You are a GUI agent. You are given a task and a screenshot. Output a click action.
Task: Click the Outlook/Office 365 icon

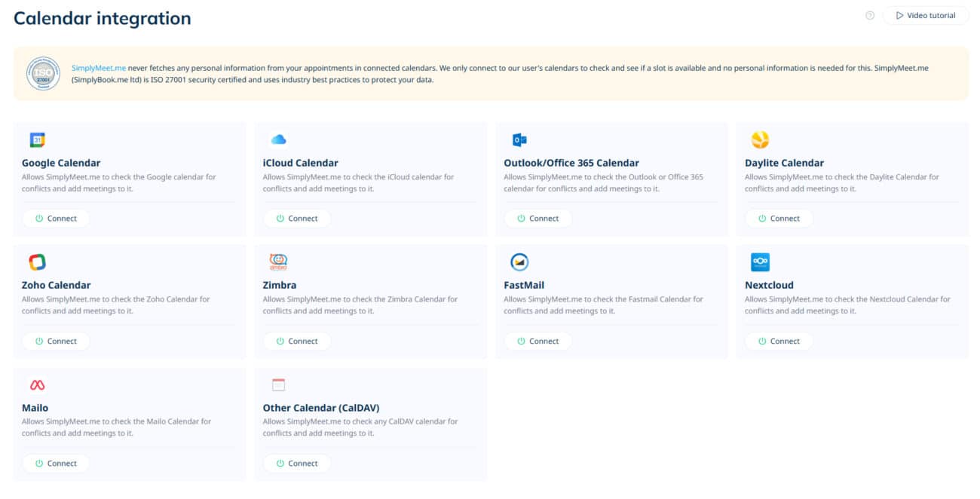tap(519, 139)
